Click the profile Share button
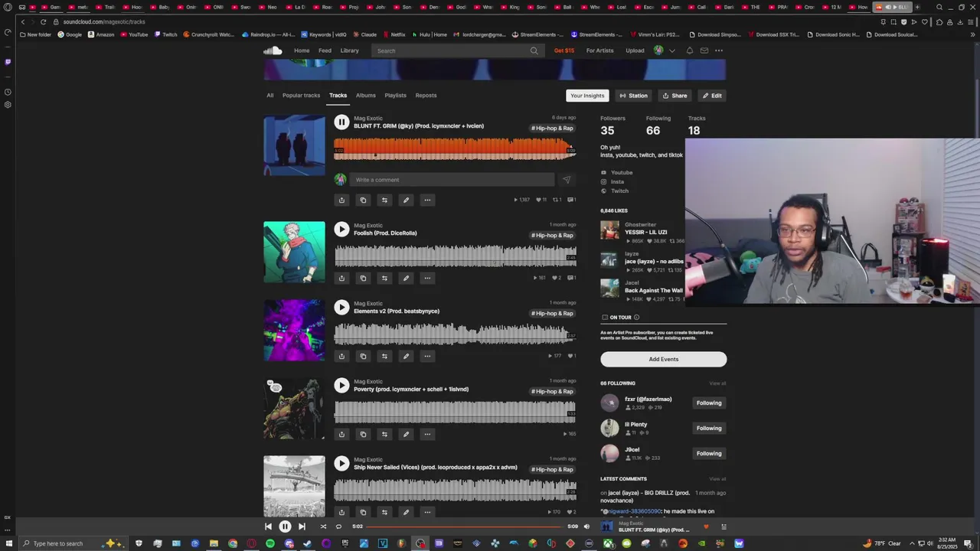980x551 pixels. pyautogui.click(x=675, y=96)
